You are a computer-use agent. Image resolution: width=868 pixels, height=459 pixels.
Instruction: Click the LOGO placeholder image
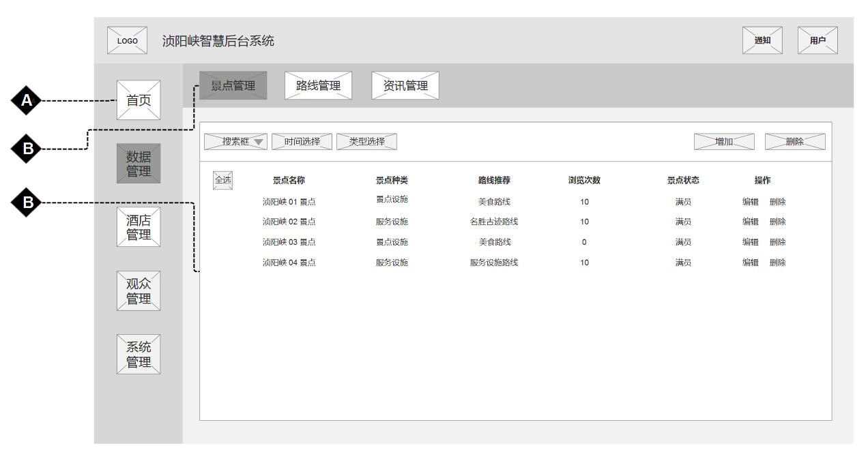[127, 40]
